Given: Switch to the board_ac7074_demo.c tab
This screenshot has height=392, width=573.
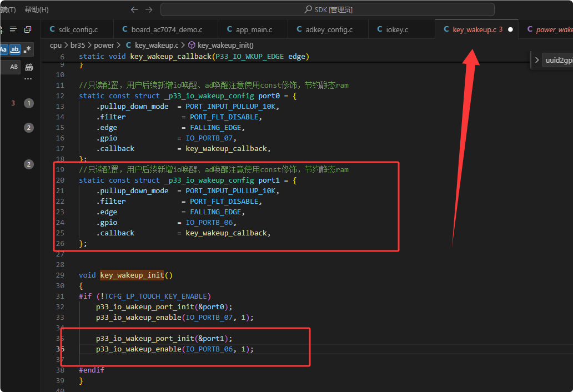Looking at the screenshot, I should 166,29.
